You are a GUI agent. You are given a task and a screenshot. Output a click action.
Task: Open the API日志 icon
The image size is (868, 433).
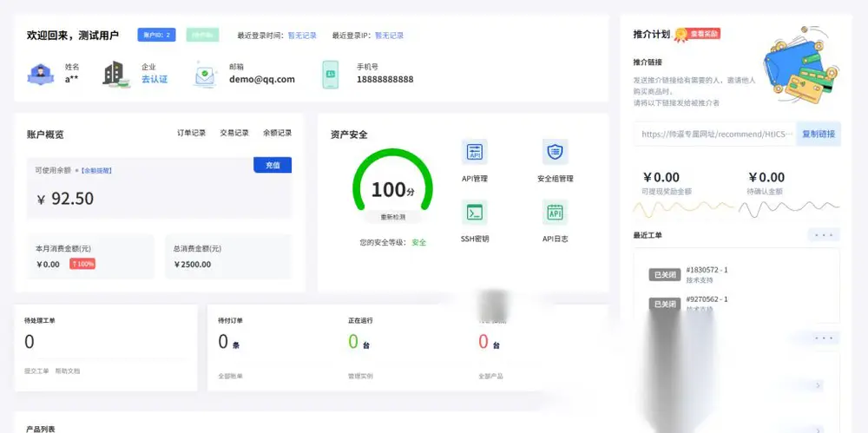[x=555, y=212]
